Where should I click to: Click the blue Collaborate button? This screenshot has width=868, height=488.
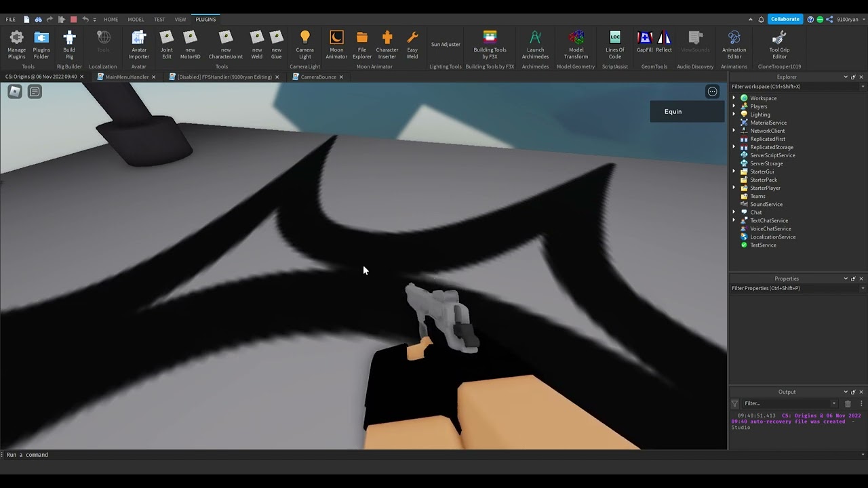pos(785,19)
